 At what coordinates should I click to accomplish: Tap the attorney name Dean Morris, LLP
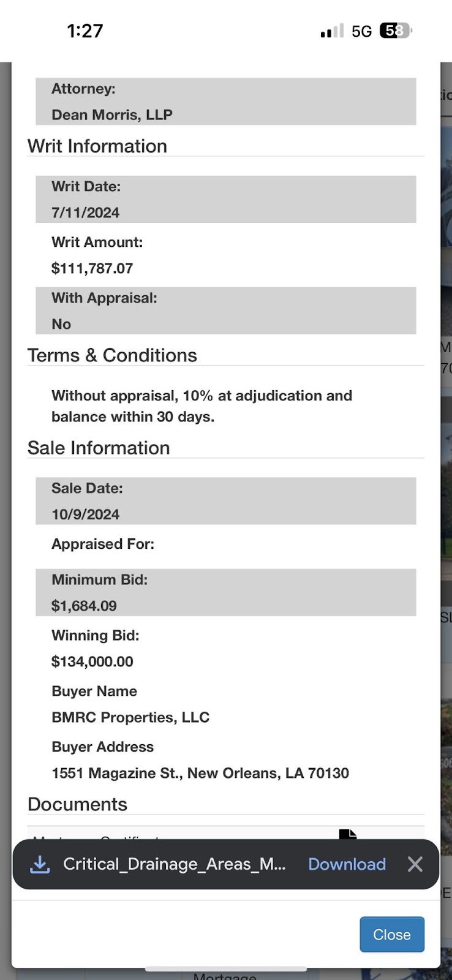coord(112,115)
